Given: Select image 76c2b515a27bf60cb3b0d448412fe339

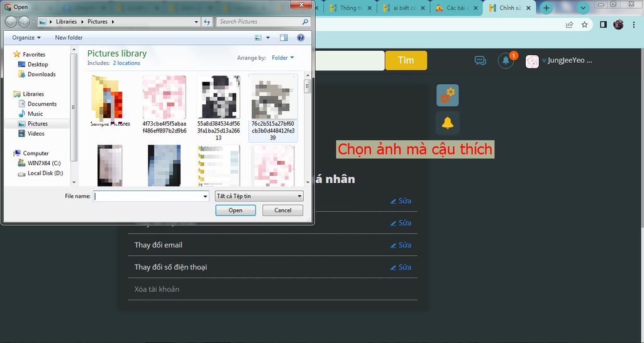Looking at the screenshot, I should [273, 108].
